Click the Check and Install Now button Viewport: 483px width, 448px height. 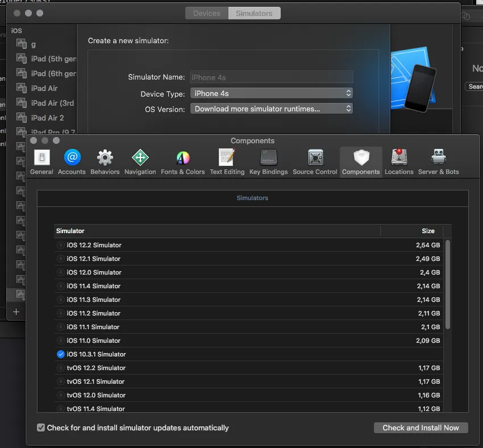coord(420,428)
